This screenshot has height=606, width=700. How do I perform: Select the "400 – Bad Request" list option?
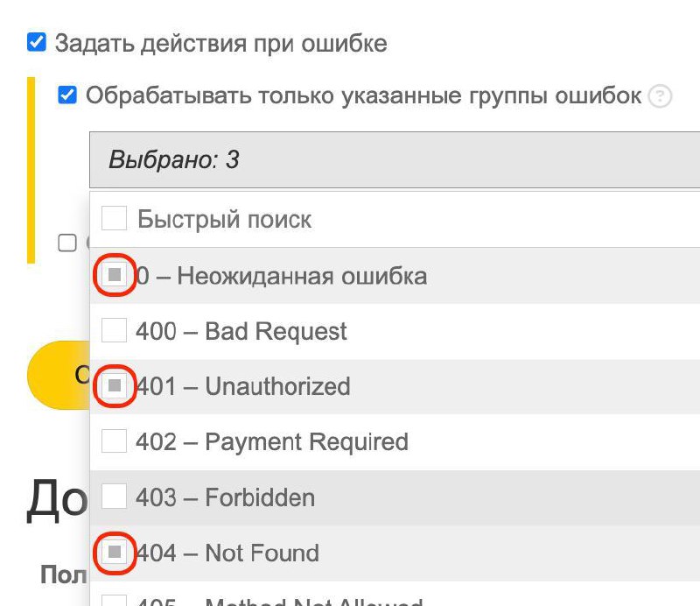coord(395,331)
